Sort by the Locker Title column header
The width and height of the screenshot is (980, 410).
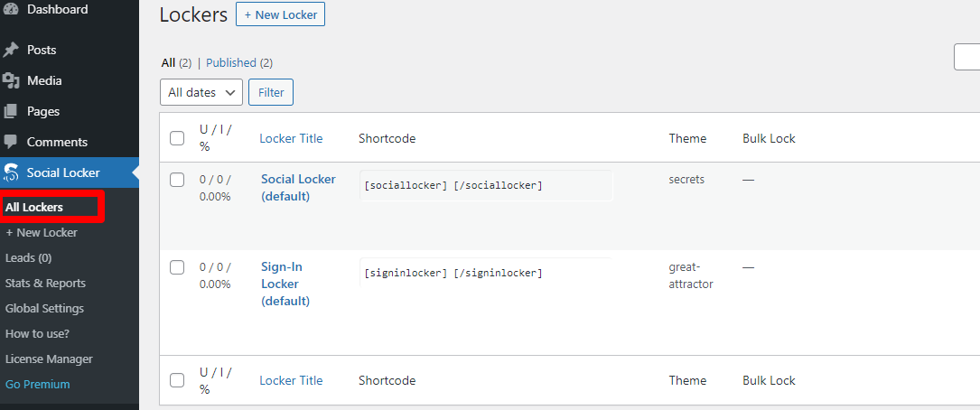pyautogui.click(x=291, y=138)
